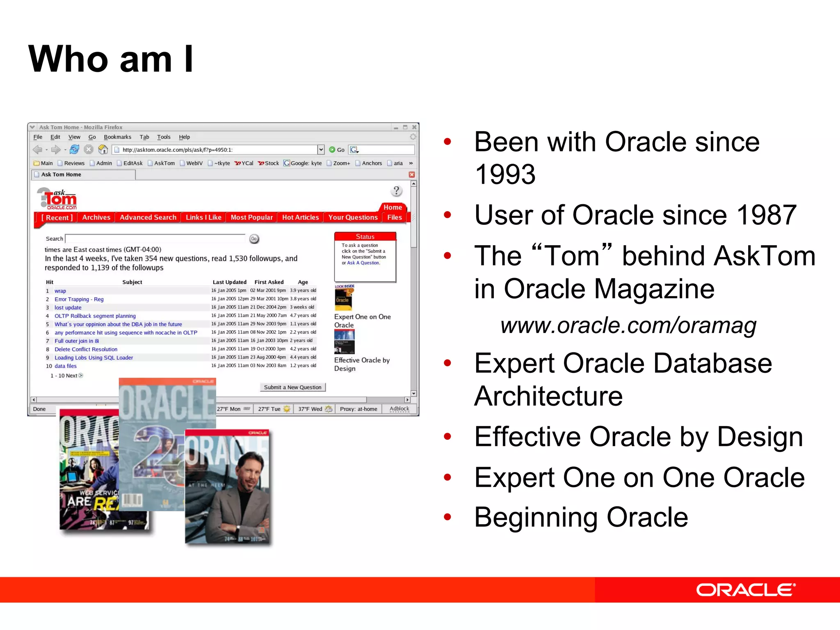Go to the Home page icon

pyautogui.click(x=103, y=150)
